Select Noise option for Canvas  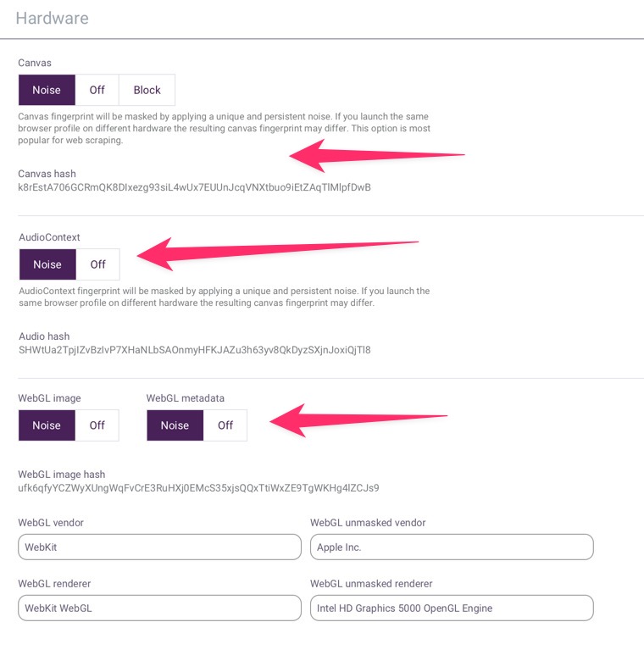coord(47,90)
